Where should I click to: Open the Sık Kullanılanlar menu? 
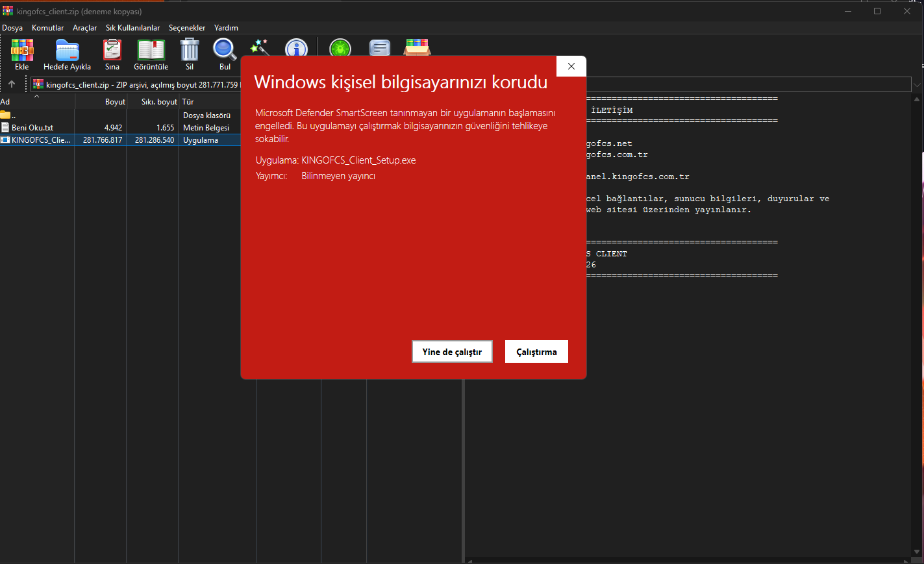pyautogui.click(x=132, y=28)
